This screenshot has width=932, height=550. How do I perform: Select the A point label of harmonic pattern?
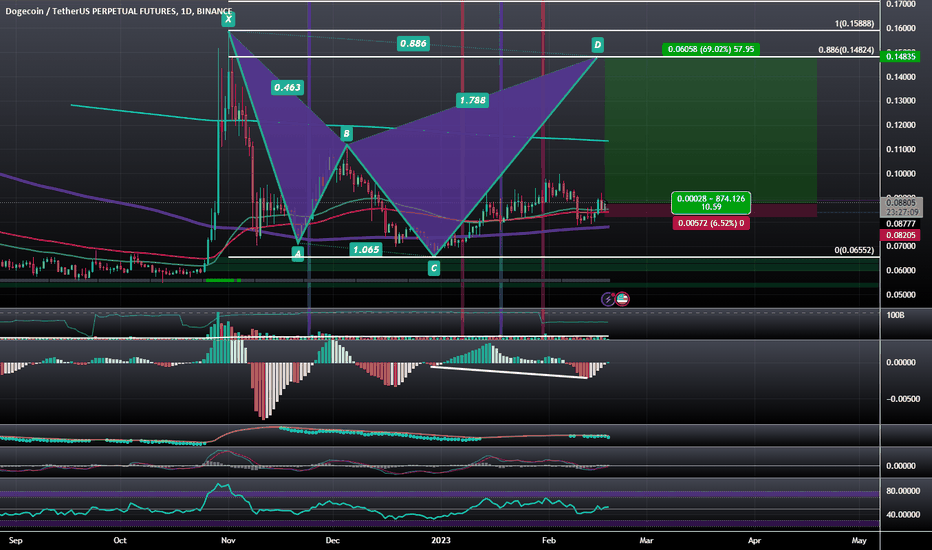coord(298,254)
